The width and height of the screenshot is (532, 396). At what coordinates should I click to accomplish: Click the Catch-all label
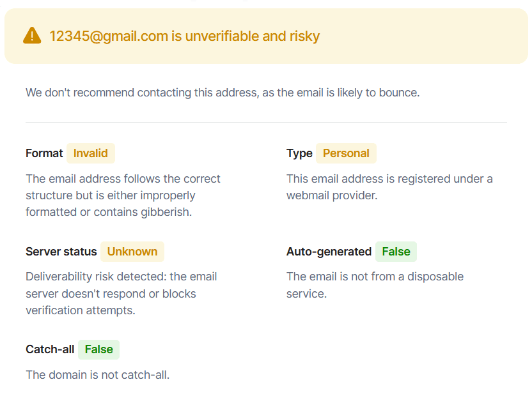coord(50,349)
